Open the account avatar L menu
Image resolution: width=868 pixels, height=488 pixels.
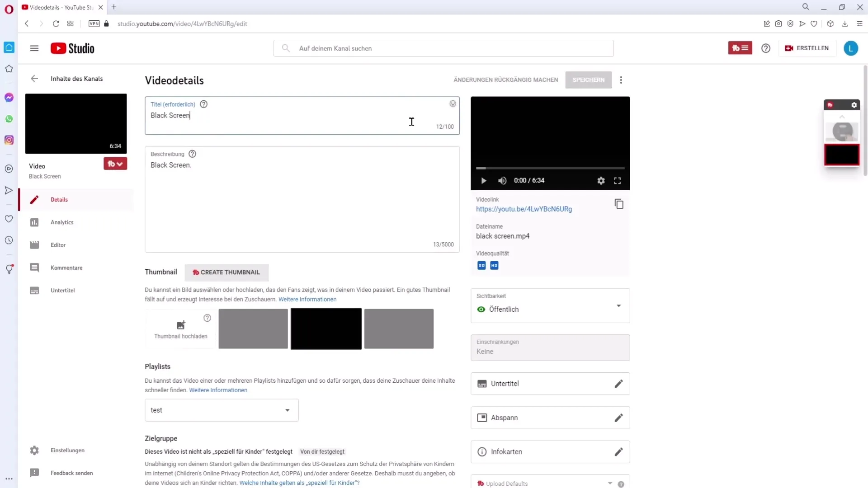[x=851, y=48]
